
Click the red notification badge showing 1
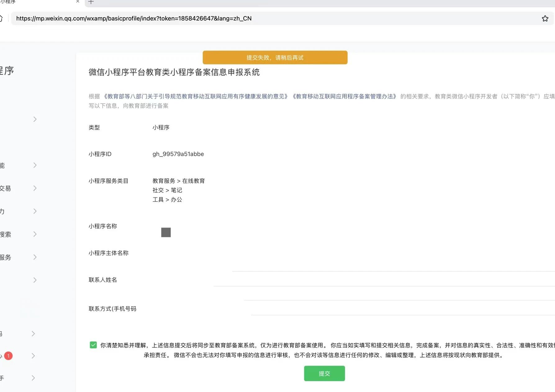point(8,356)
